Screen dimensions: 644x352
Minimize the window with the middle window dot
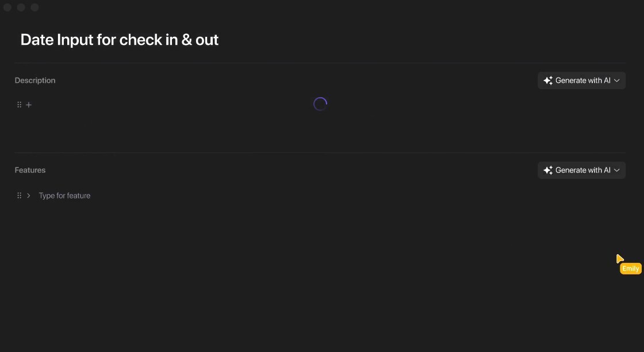click(x=21, y=7)
